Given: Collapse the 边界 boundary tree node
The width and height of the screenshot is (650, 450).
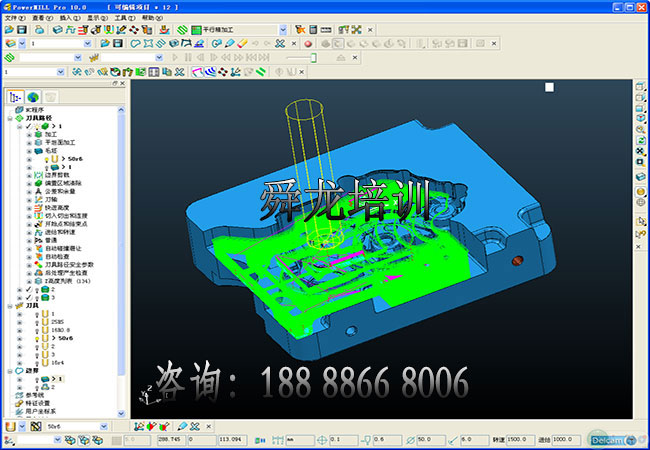Looking at the screenshot, I should tap(10, 371).
